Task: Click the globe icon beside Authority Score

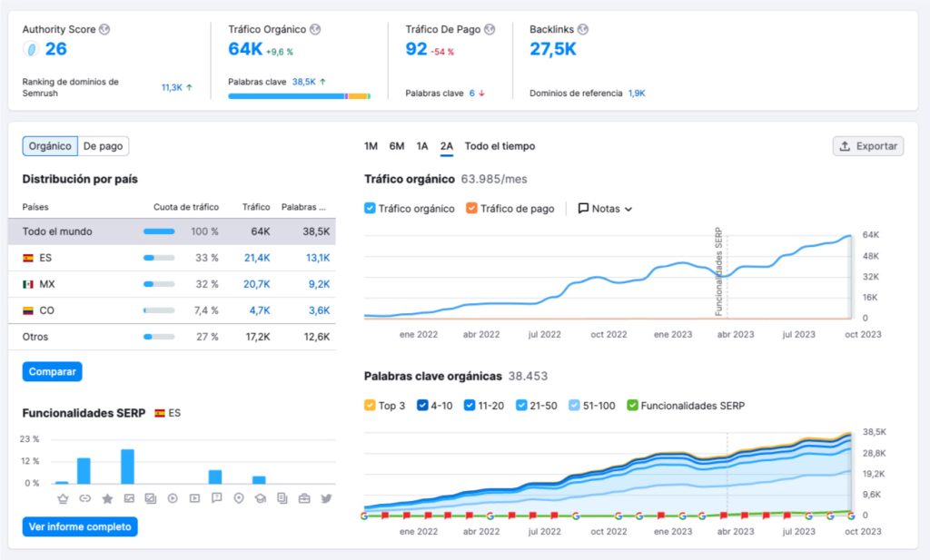Action: click(104, 30)
